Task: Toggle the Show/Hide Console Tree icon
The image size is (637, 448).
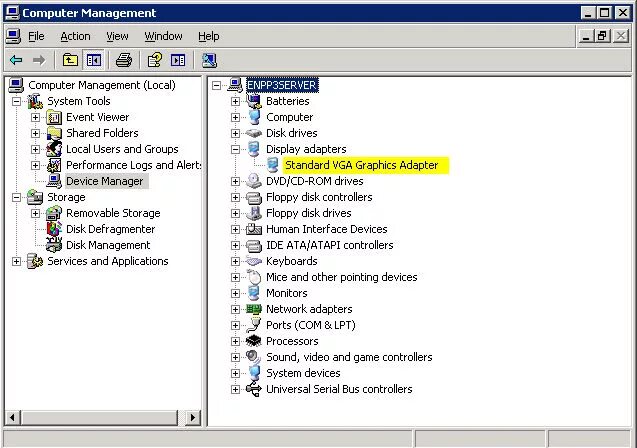Action: click(94, 61)
